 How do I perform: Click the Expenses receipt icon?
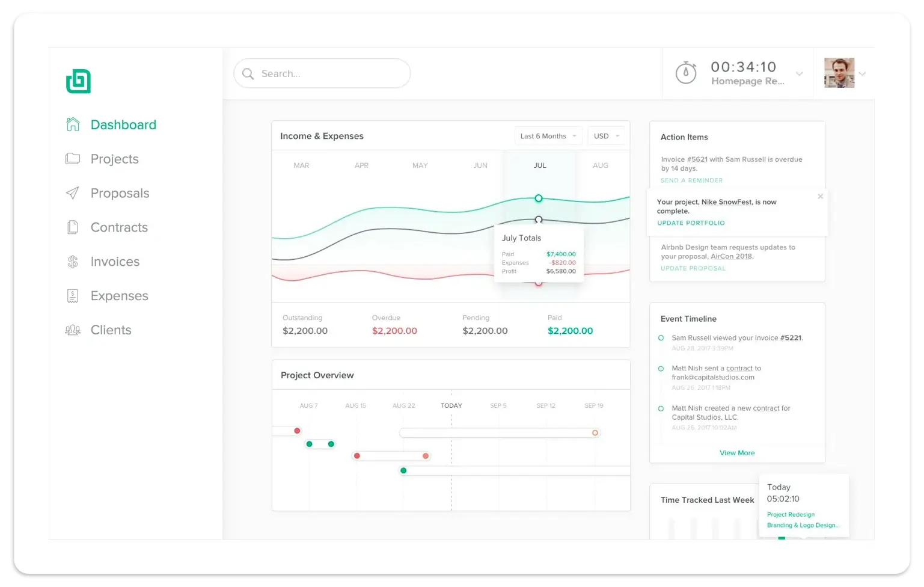(73, 295)
